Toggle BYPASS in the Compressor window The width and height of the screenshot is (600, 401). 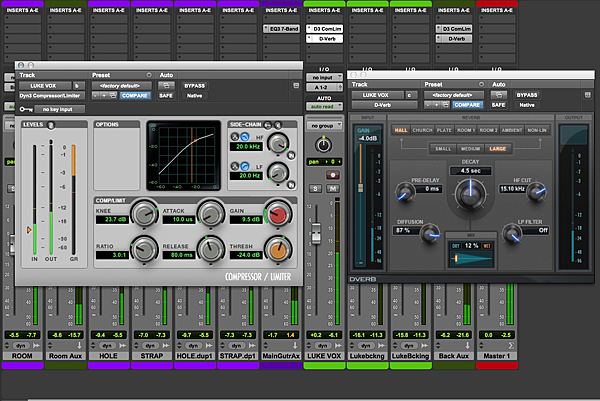(194, 86)
